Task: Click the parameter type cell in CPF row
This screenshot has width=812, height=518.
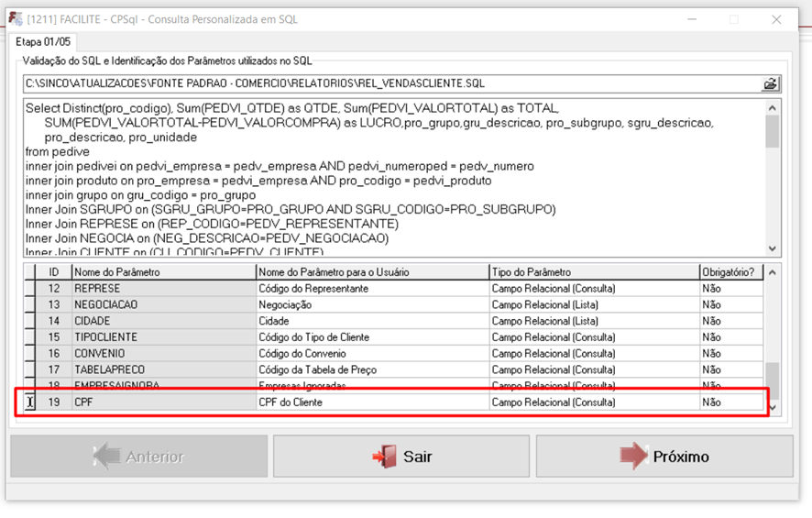Action: [594, 402]
